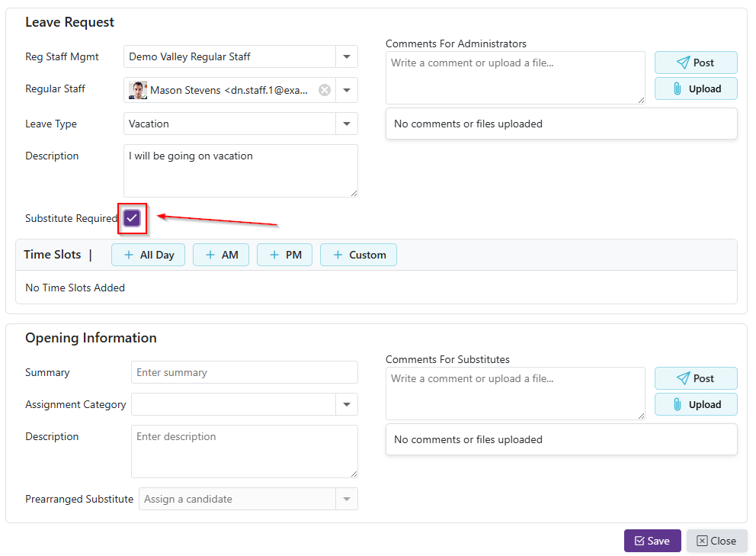The height and width of the screenshot is (556, 756).
Task: Click the Opening Information Description text area
Action: (244, 452)
